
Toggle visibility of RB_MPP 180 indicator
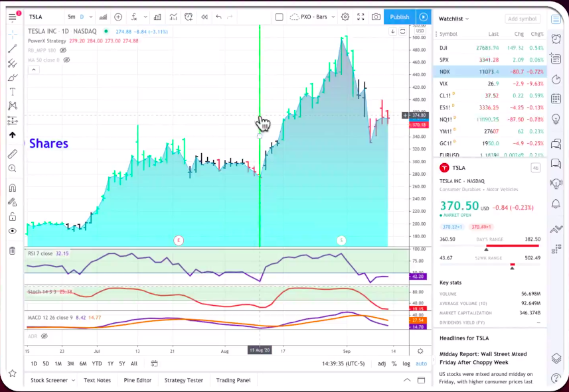pyautogui.click(x=63, y=50)
